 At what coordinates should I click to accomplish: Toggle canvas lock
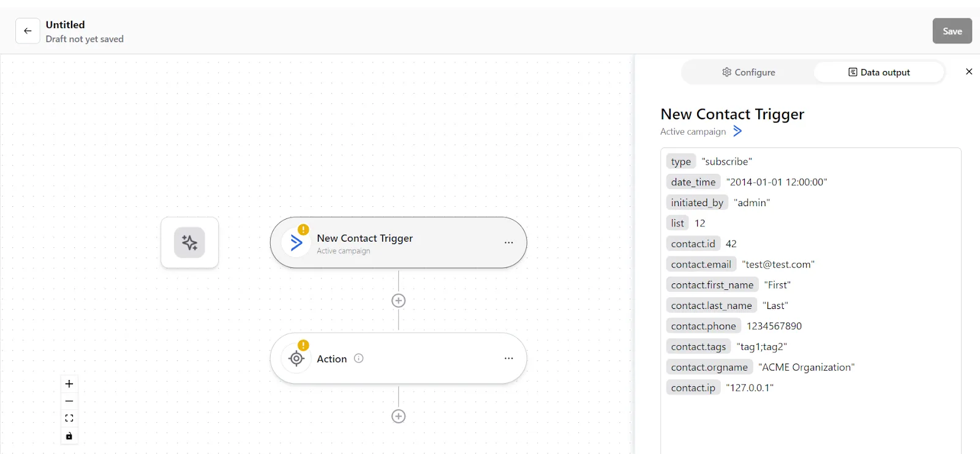[x=69, y=436]
